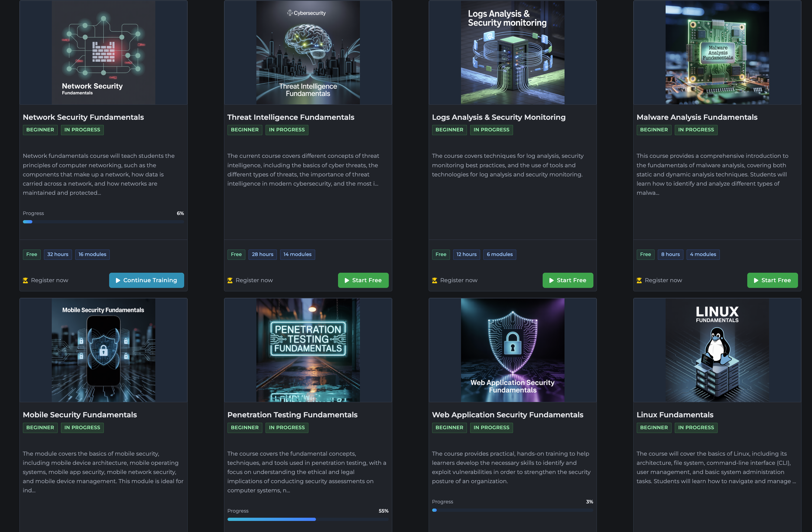The width and height of the screenshot is (812, 532).
Task: Start Free on Logs Analysis & Security Monitoring
Action: click(x=568, y=280)
